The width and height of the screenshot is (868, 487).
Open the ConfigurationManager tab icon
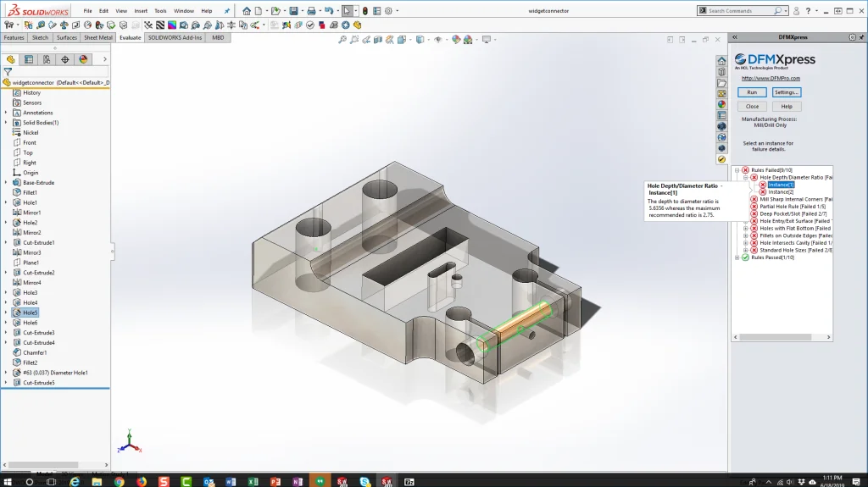(x=47, y=59)
